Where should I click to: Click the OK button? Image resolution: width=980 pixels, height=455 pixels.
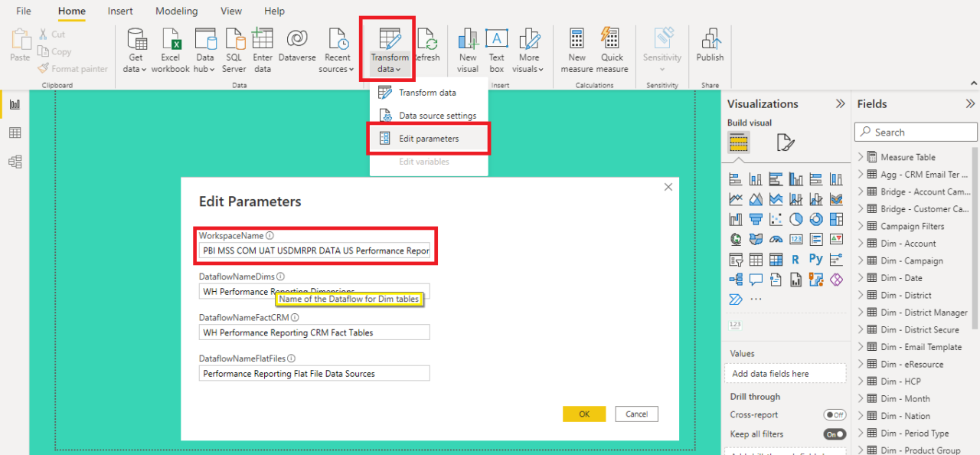tap(584, 414)
